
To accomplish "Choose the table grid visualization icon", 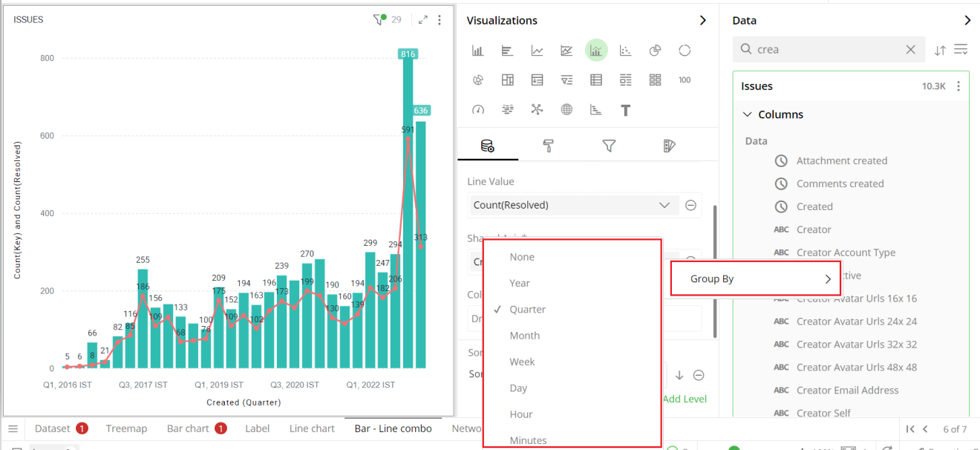I will coord(596,80).
